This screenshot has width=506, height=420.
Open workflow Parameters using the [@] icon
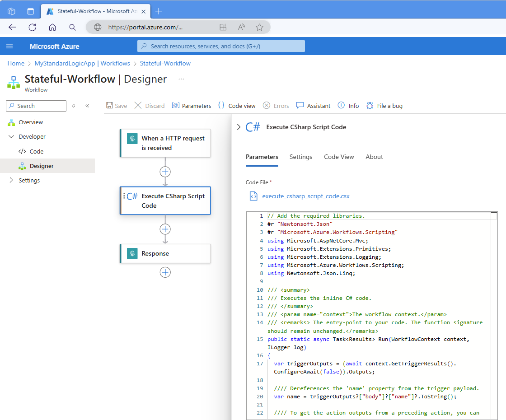click(175, 105)
